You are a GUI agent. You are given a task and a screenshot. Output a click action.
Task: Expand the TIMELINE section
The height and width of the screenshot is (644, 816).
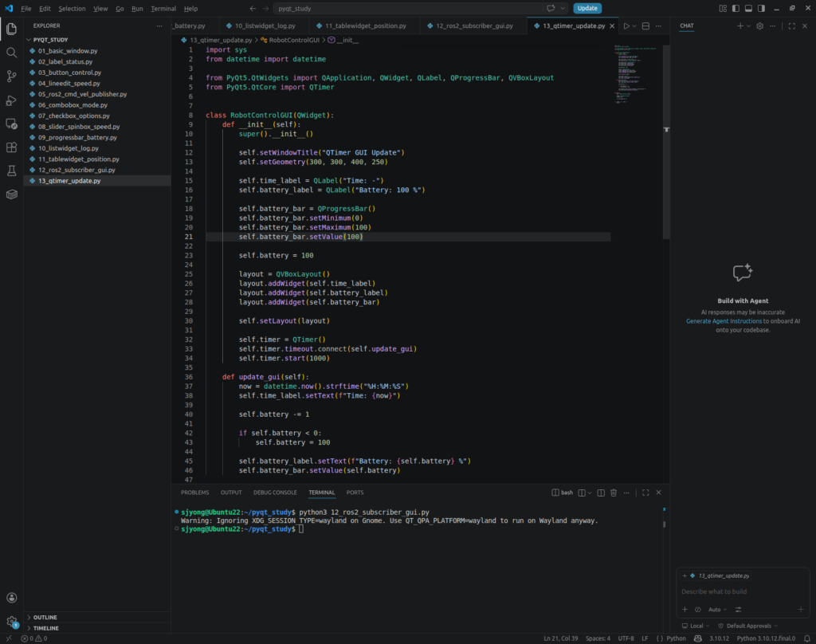point(96,628)
